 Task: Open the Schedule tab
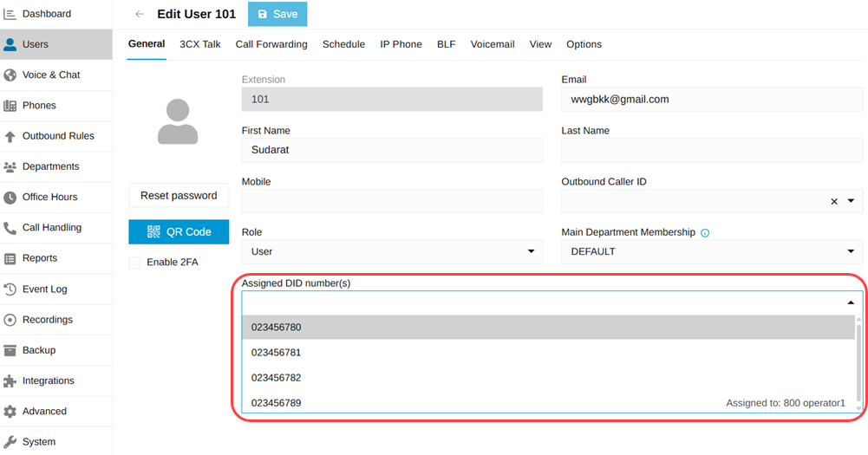(343, 44)
